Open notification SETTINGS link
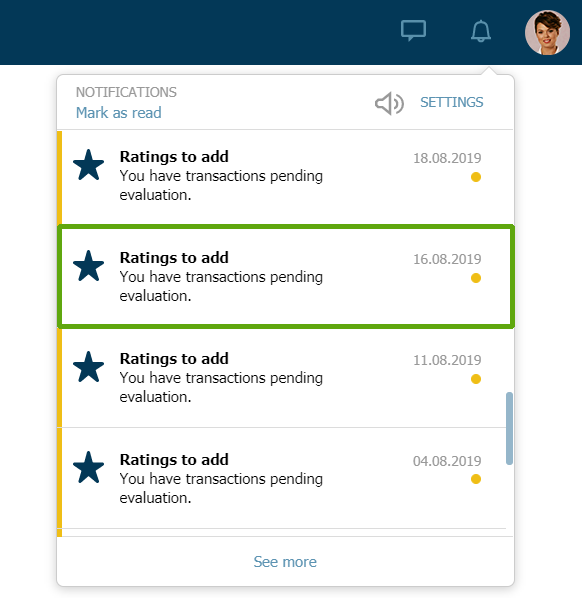 (x=452, y=102)
